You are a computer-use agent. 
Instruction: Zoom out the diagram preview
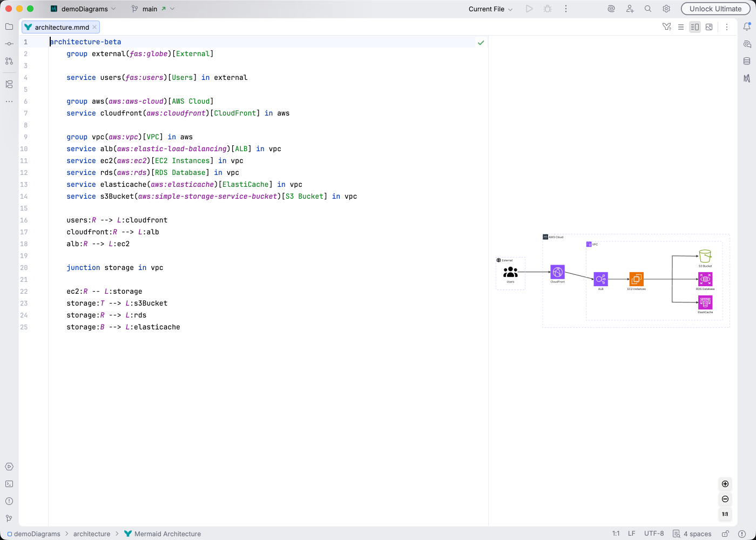[x=725, y=499]
